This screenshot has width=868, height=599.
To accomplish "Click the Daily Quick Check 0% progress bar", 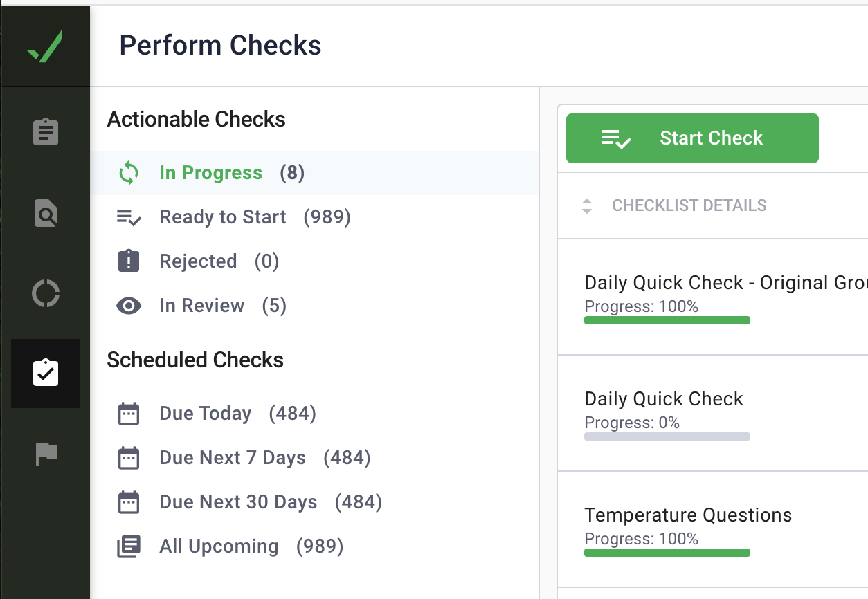I will 667,436.
